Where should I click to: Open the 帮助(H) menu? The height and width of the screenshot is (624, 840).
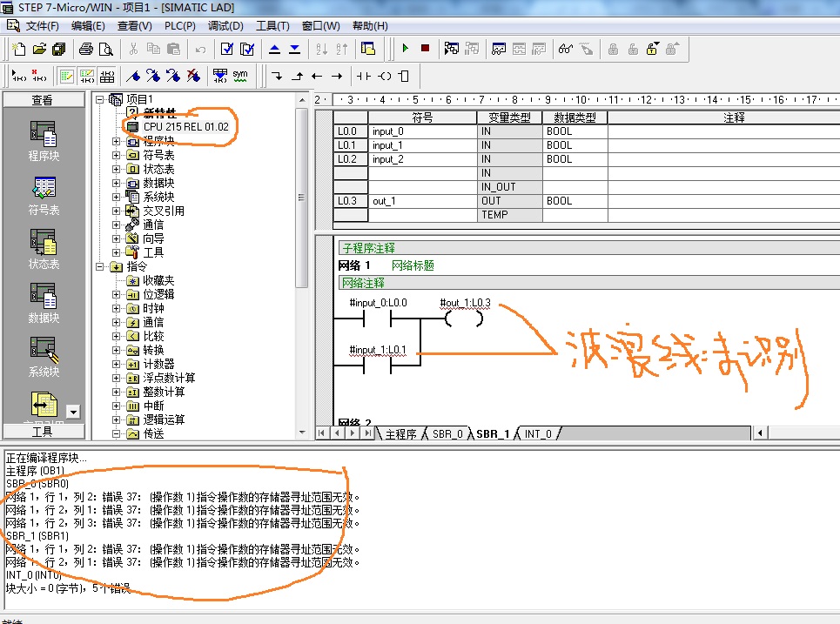coord(370,26)
